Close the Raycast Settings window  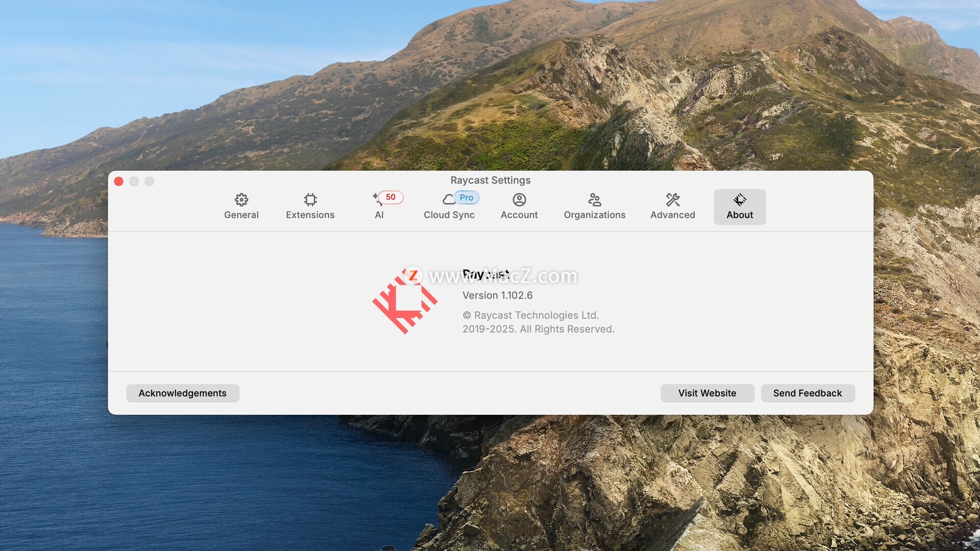118,181
